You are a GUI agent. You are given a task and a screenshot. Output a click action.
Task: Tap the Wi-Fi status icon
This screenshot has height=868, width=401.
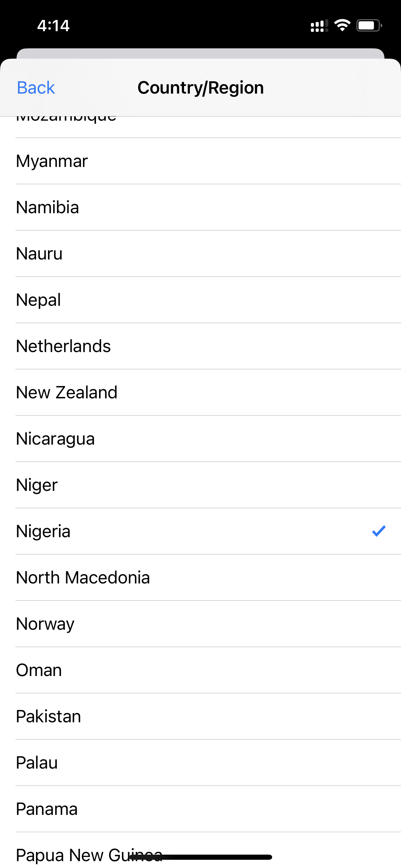pyautogui.click(x=342, y=25)
